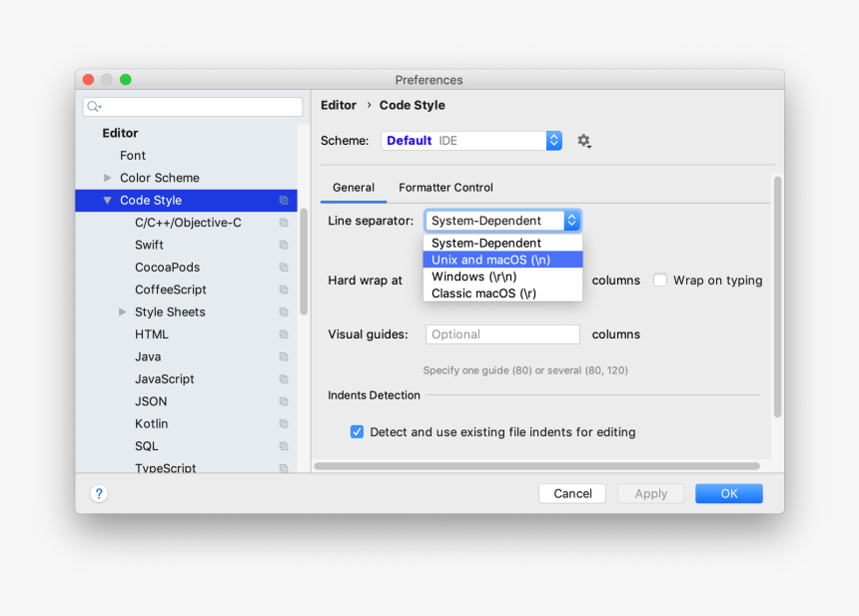
Task: Expand the Style Sheets tree node
Action: (x=123, y=312)
